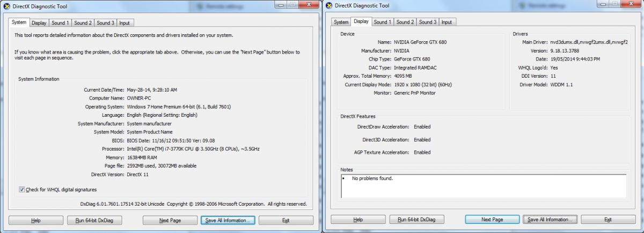Click the NVIDIA GeForce GTX 680 name value
Screen dimensions: 644x233
coord(420,42)
